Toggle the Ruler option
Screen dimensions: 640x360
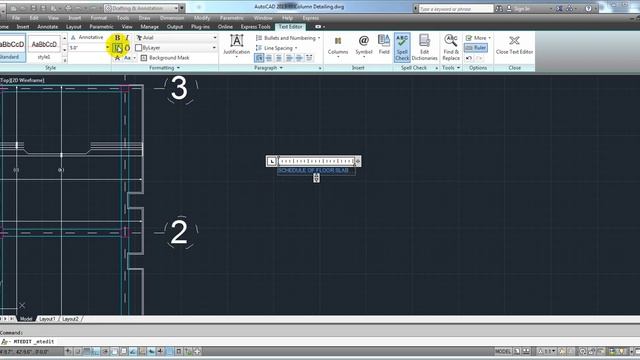[476, 48]
